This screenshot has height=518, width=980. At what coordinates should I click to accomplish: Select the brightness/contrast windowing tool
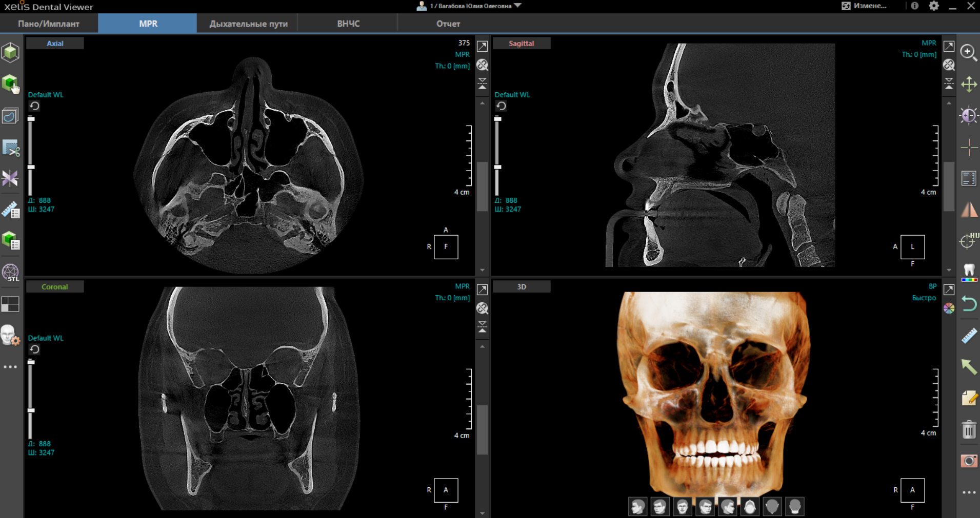click(969, 116)
